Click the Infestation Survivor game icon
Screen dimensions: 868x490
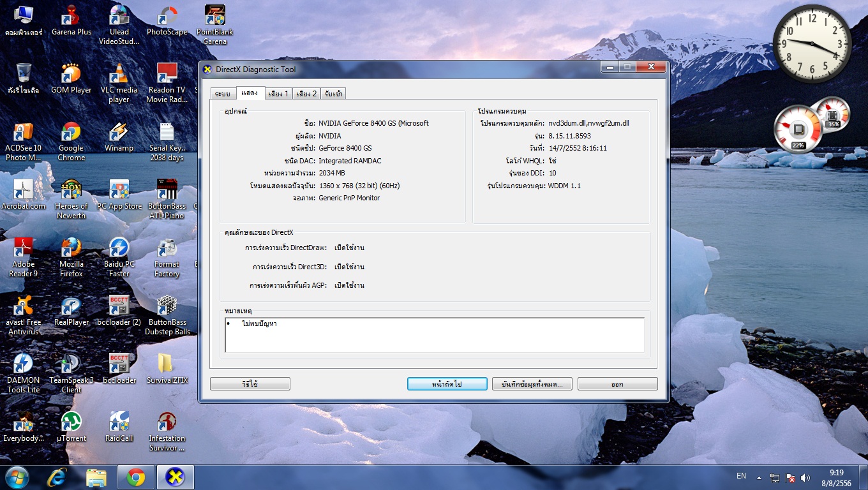167,431
